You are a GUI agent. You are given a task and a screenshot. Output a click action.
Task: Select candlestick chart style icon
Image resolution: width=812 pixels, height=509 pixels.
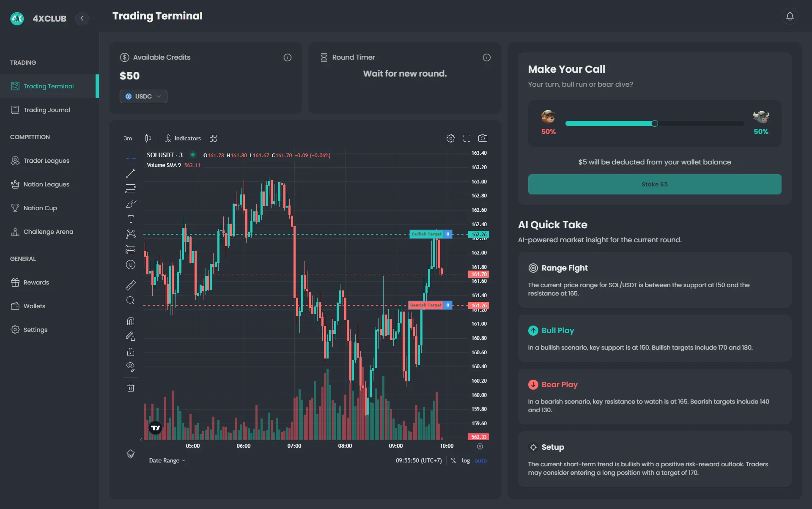[148, 138]
